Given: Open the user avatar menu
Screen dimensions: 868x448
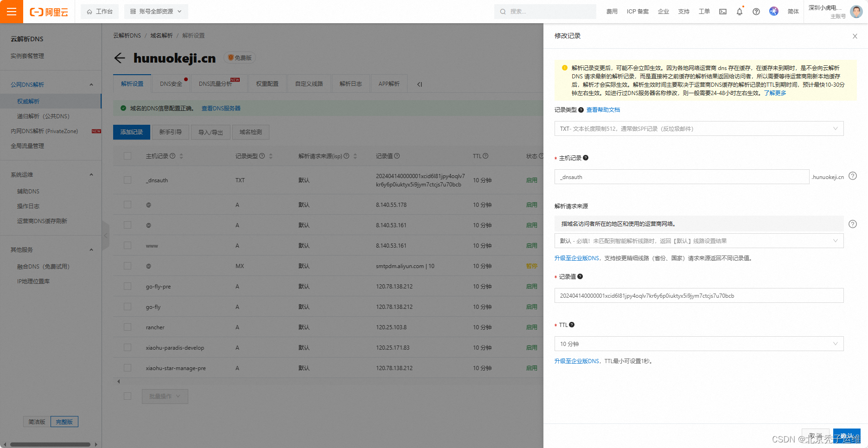Looking at the screenshot, I should [856, 12].
